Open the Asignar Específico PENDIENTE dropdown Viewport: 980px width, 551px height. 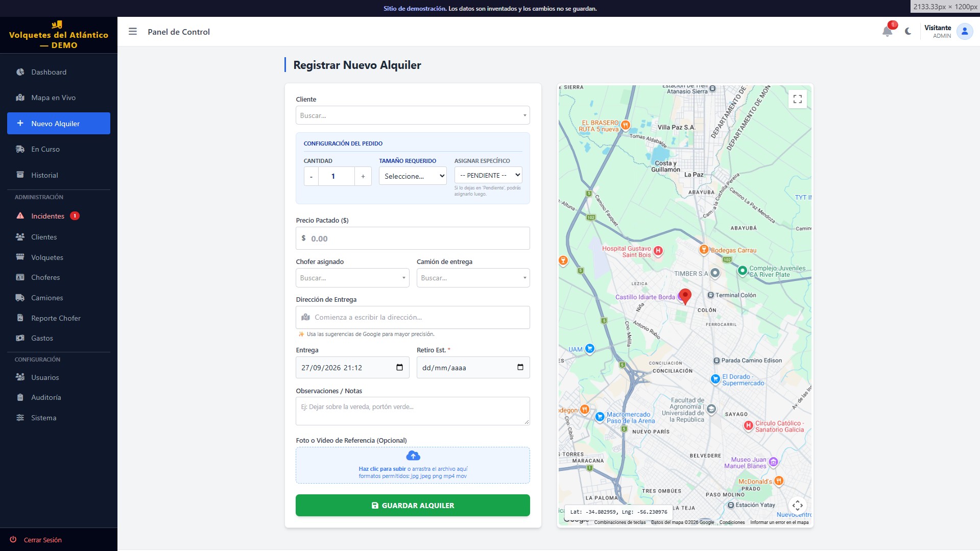click(x=488, y=175)
